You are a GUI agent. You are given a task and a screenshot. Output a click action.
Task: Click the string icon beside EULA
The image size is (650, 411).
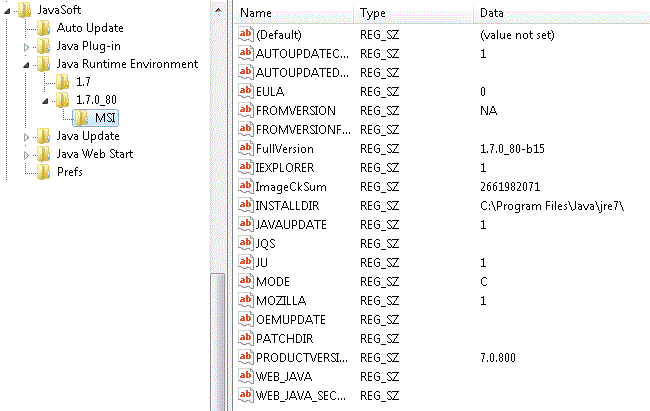point(245,91)
